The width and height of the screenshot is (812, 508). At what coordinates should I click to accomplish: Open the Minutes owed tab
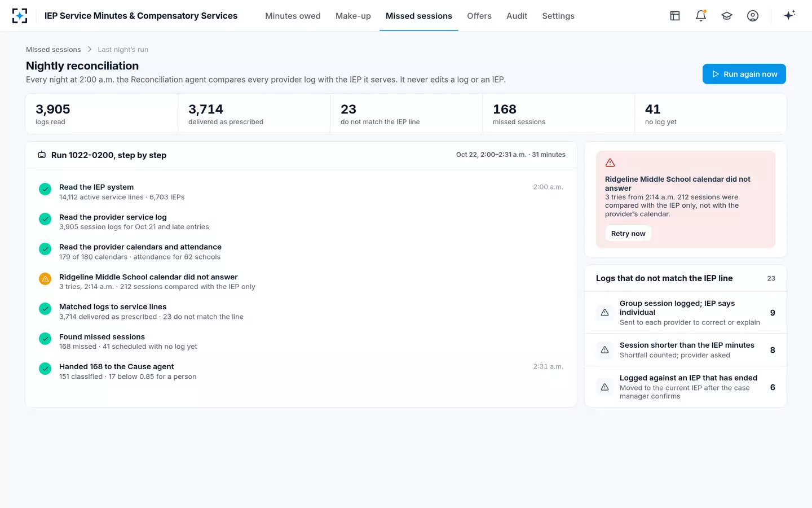click(293, 16)
